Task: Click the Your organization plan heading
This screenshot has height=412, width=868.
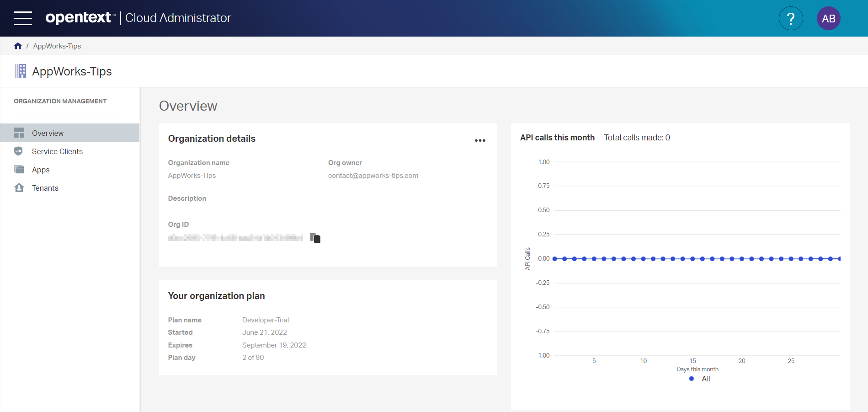Action: pos(217,296)
